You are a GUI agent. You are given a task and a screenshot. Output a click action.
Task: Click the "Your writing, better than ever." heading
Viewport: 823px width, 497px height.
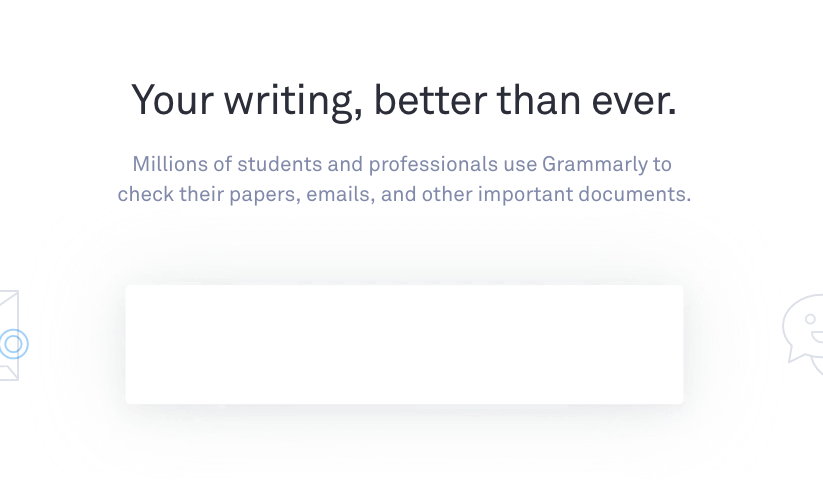tap(404, 100)
